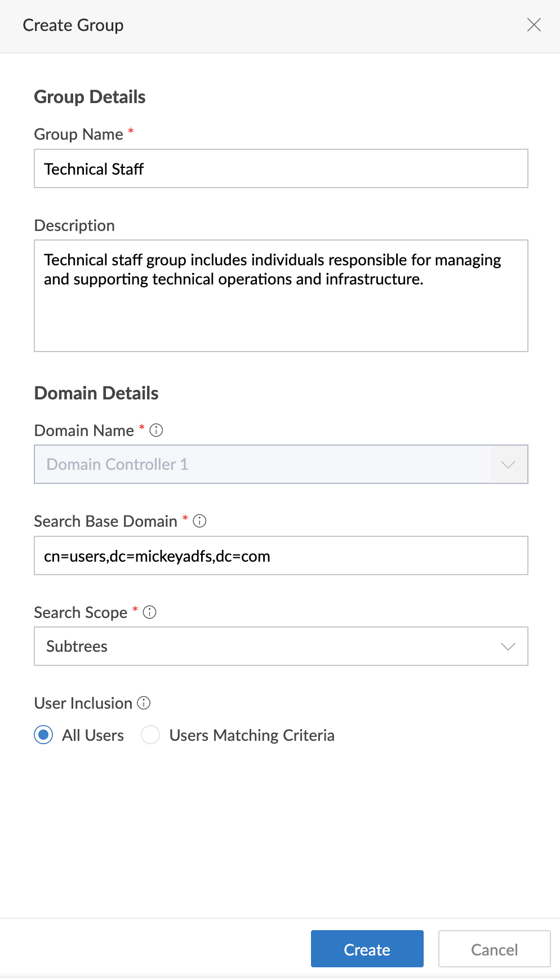Click the User Inclusion info icon
The width and height of the screenshot is (560, 978).
point(144,703)
